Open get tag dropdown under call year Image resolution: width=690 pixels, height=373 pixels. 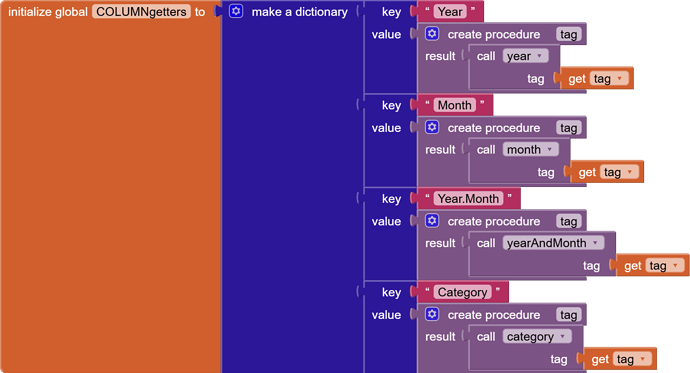point(609,79)
